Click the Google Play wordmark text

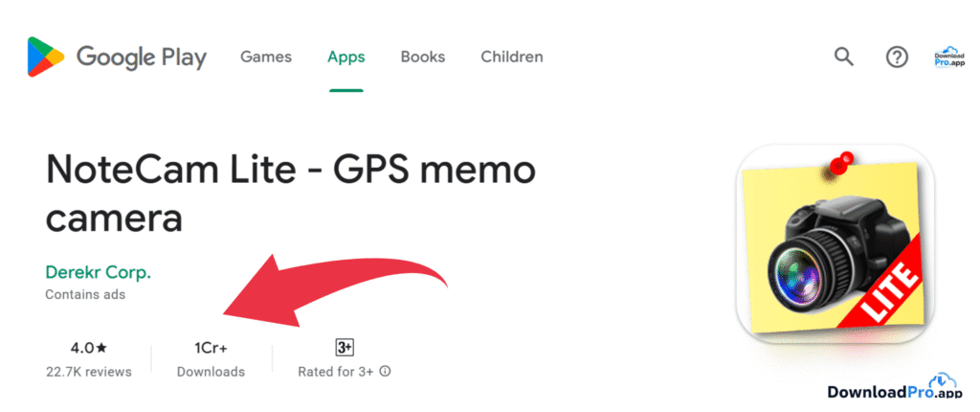pos(142,57)
